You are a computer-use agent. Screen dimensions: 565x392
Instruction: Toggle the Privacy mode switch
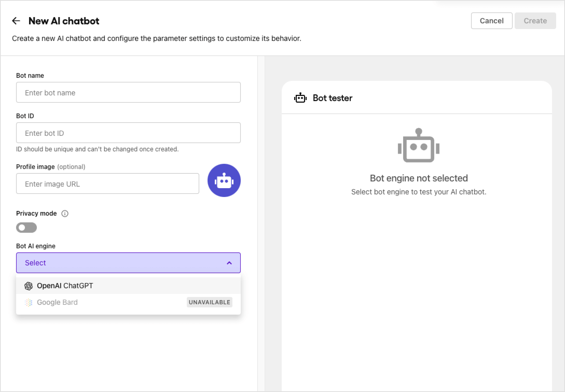point(26,228)
